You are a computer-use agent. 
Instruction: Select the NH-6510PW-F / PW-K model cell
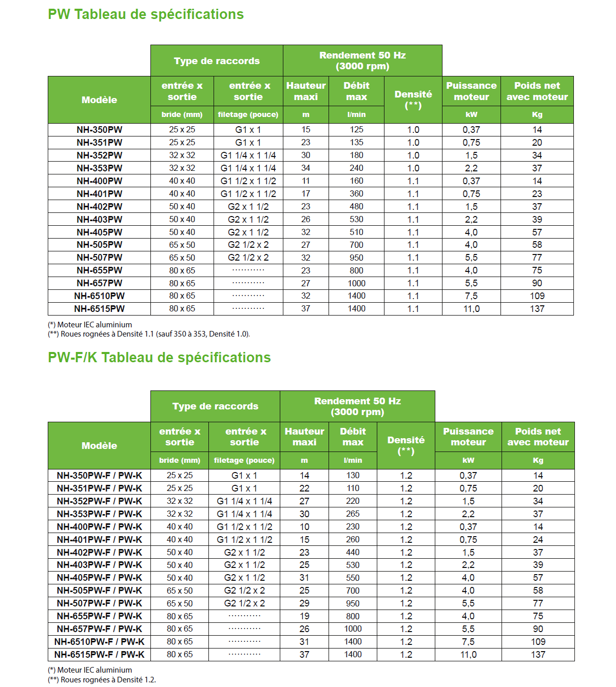click(x=99, y=642)
